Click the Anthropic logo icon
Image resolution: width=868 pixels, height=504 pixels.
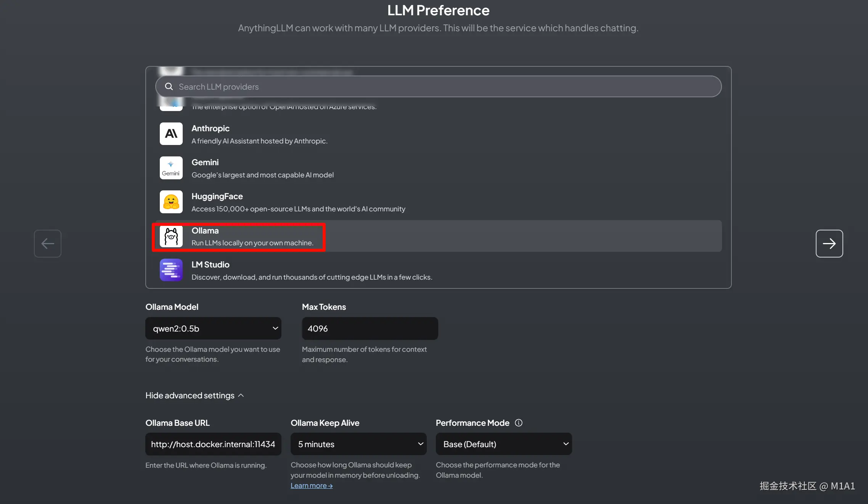171,134
